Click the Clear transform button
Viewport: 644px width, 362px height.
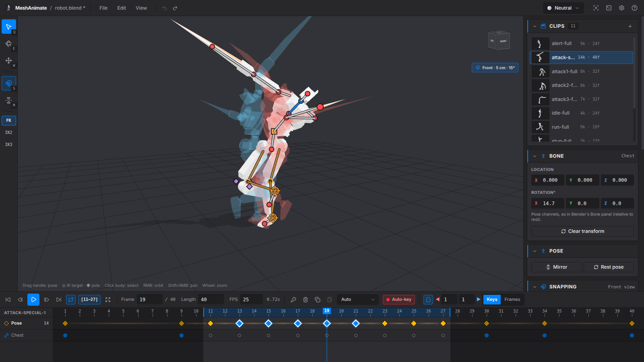[x=582, y=231]
